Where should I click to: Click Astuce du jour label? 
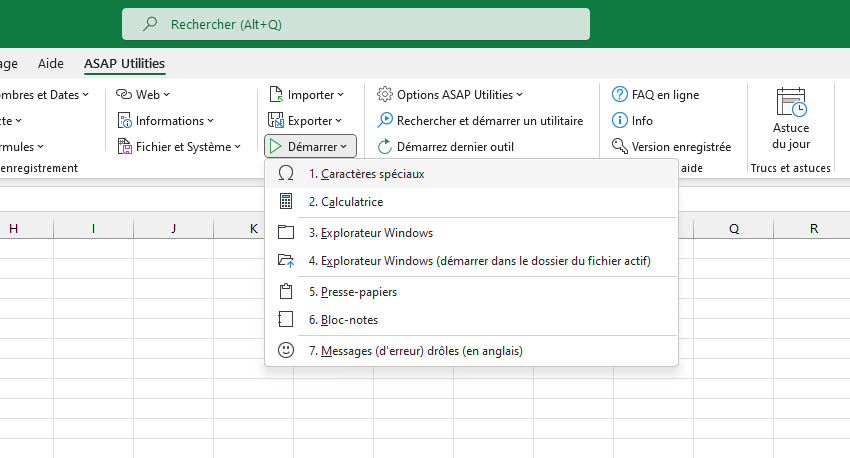tap(791, 136)
